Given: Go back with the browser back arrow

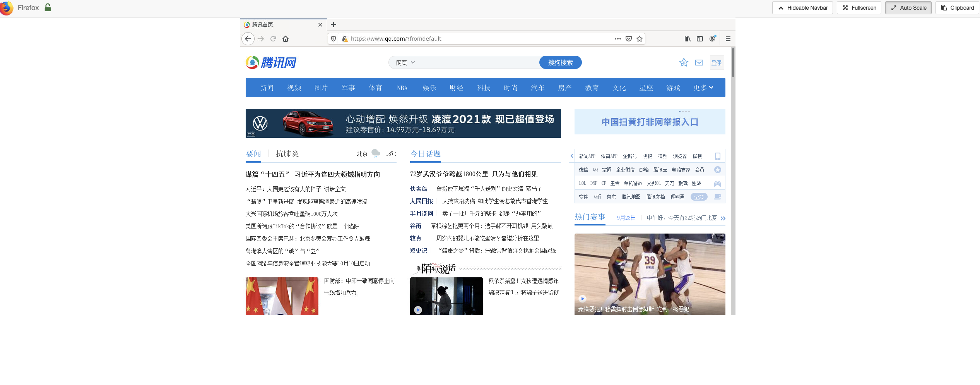Looking at the screenshot, I should point(248,39).
